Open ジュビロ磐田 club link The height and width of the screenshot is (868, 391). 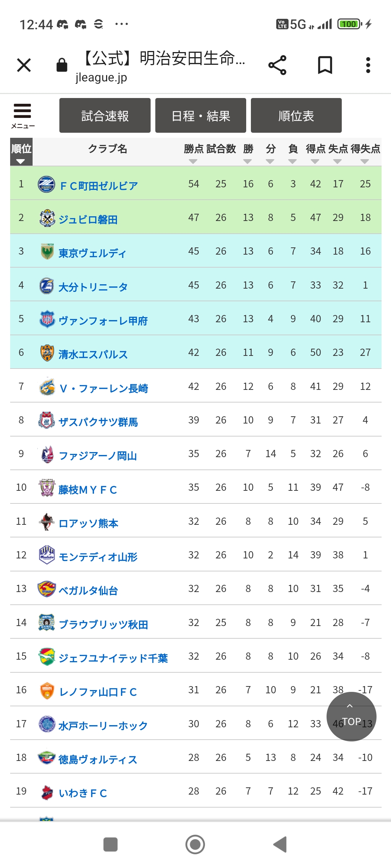tap(88, 220)
